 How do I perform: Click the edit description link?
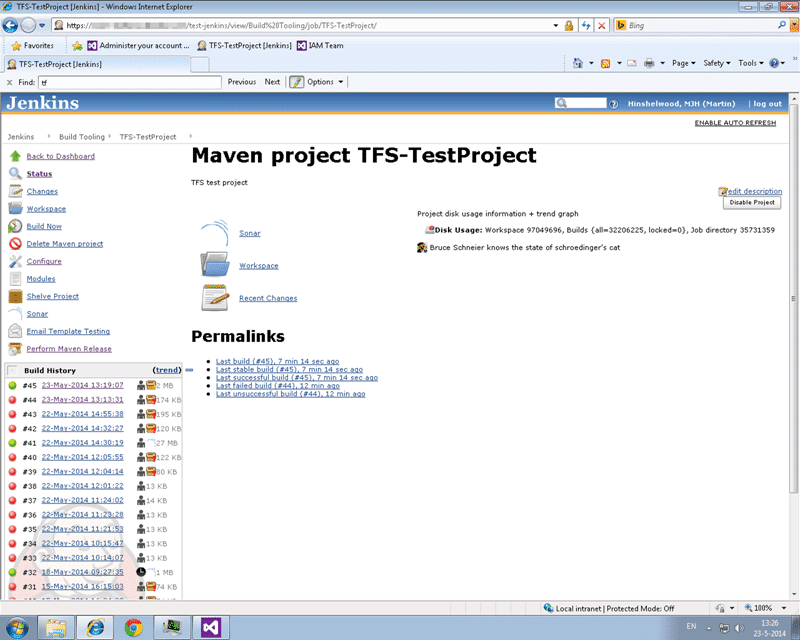click(x=755, y=191)
